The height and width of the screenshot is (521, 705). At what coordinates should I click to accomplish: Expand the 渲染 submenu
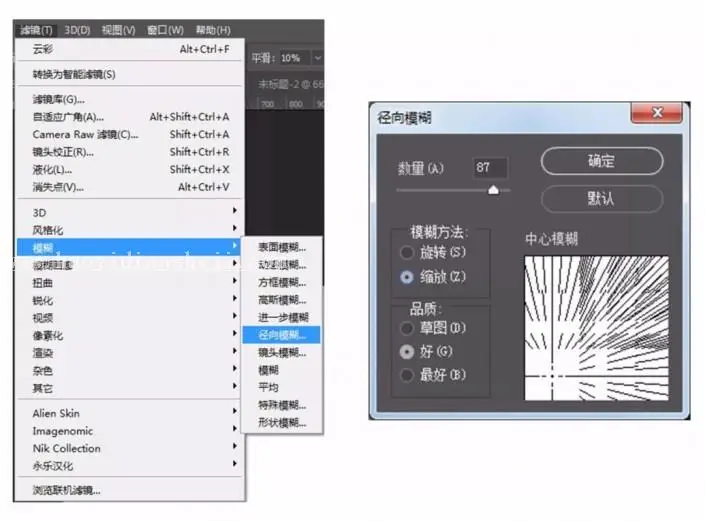[130, 353]
